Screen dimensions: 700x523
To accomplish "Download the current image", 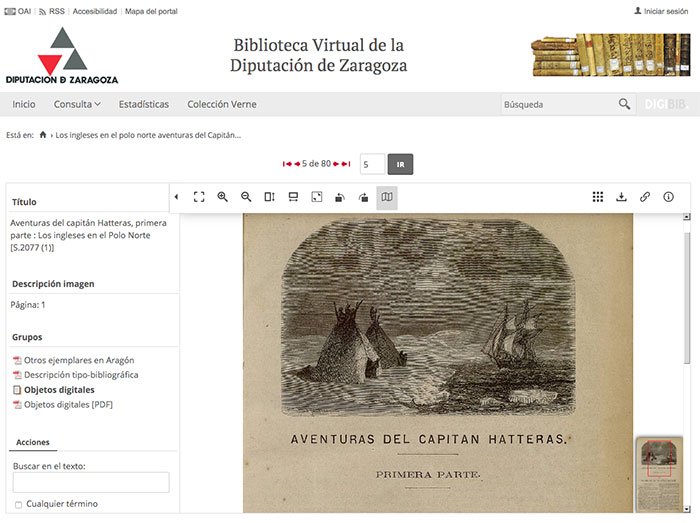I will (x=621, y=197).
